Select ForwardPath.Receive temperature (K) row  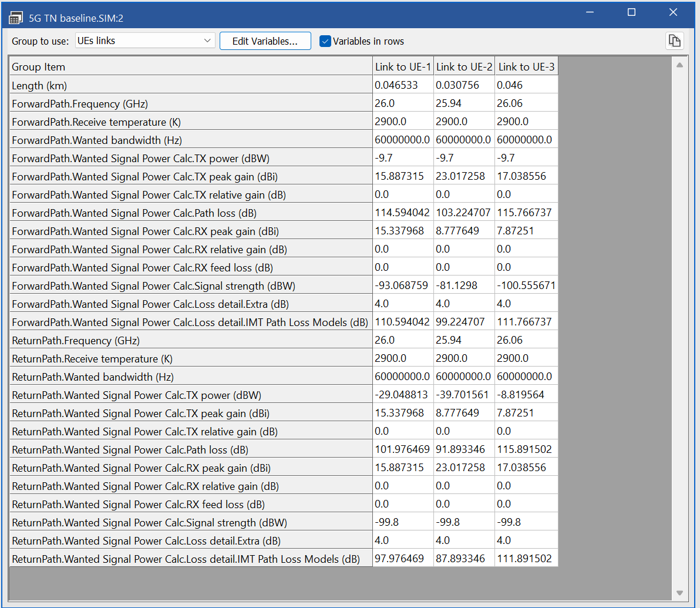coord(191,122)
